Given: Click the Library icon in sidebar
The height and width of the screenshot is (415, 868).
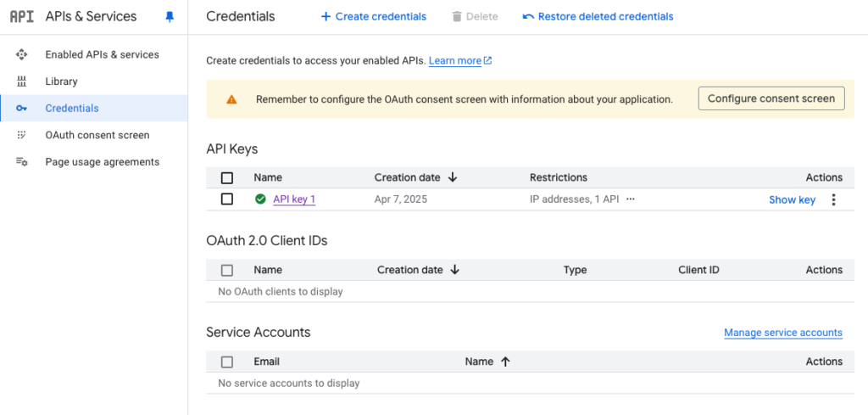Looking at the screenshot, I should tap(21, 81).
